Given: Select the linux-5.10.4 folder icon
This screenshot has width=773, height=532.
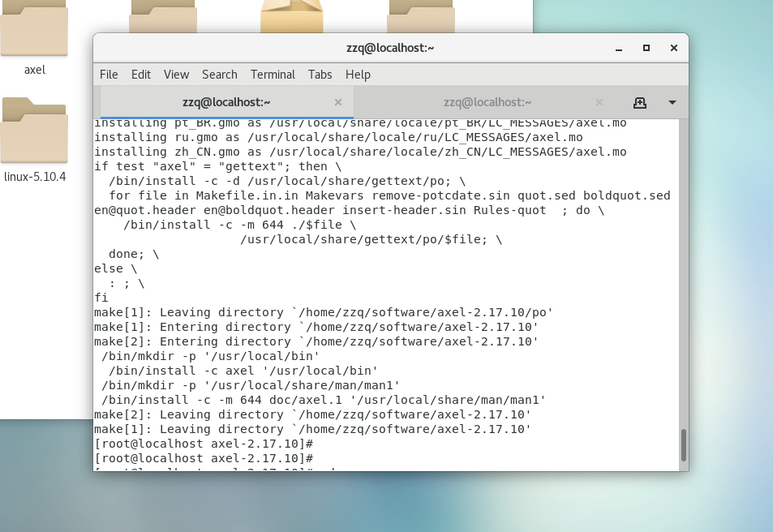Looking at the screenshot, I should [x=34, y=131].
